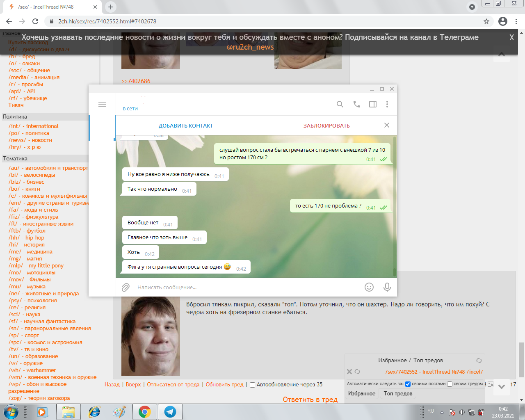Open the Chrome three-dot menu

point(516,21)
